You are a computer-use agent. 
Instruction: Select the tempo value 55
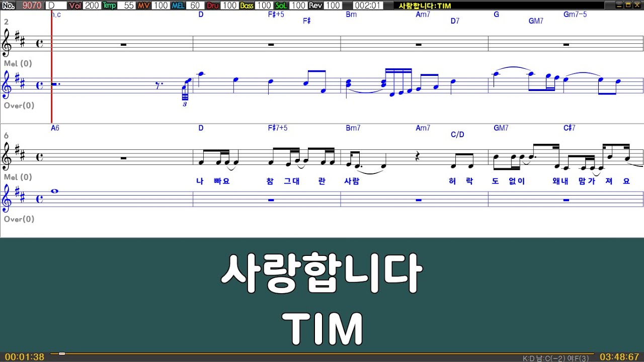[x=127, y=6]
